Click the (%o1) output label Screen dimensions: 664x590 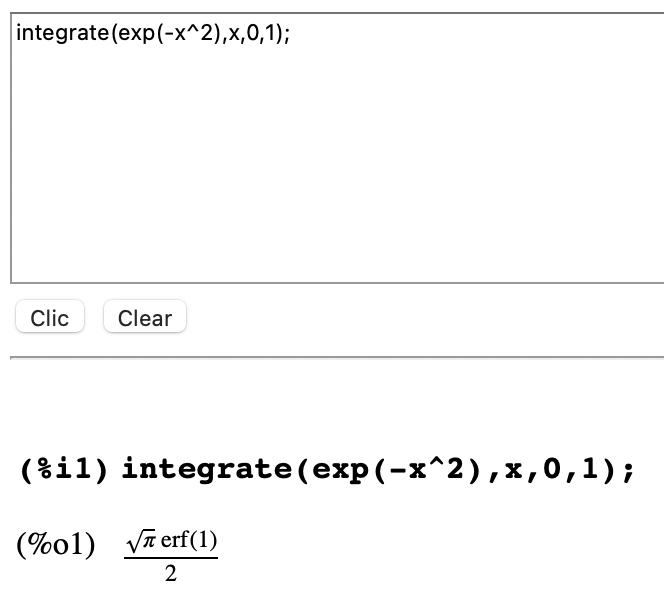tap(56, 544)
